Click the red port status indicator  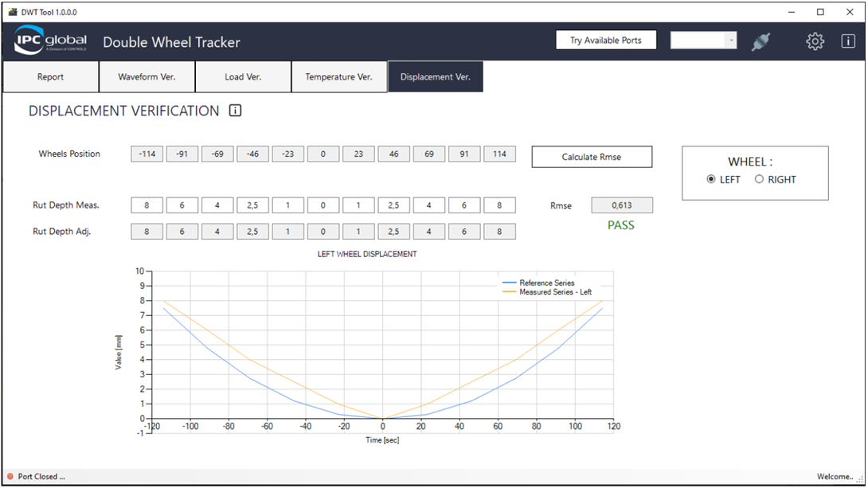[10, 477]
